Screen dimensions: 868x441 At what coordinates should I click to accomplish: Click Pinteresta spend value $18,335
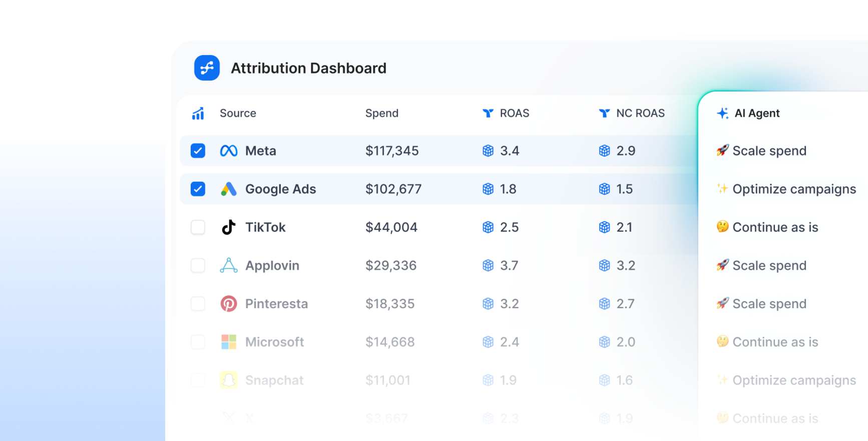pos(390,304)
